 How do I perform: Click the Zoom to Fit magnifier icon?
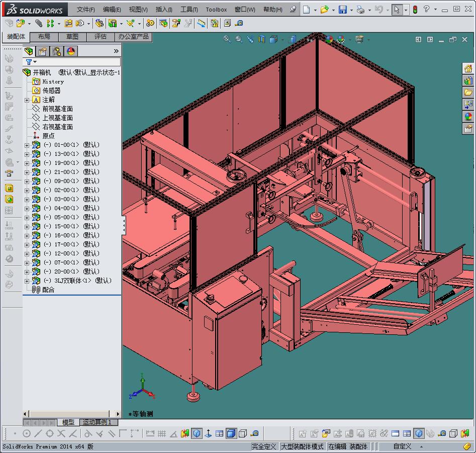[x=227, y=39]
